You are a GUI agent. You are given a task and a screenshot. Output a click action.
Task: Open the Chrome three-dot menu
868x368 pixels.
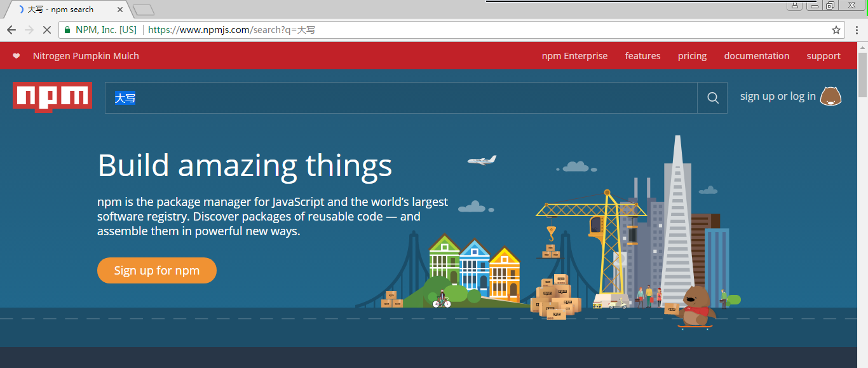[857, 30]
